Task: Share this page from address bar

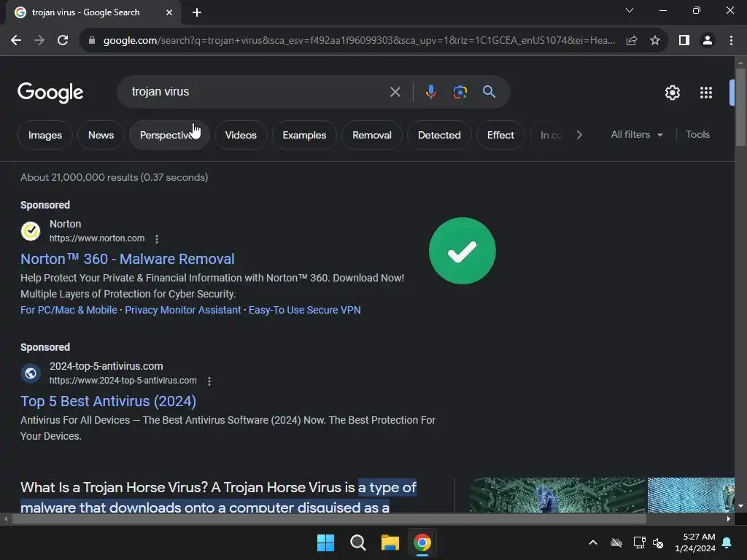Action: coord(632,41)
